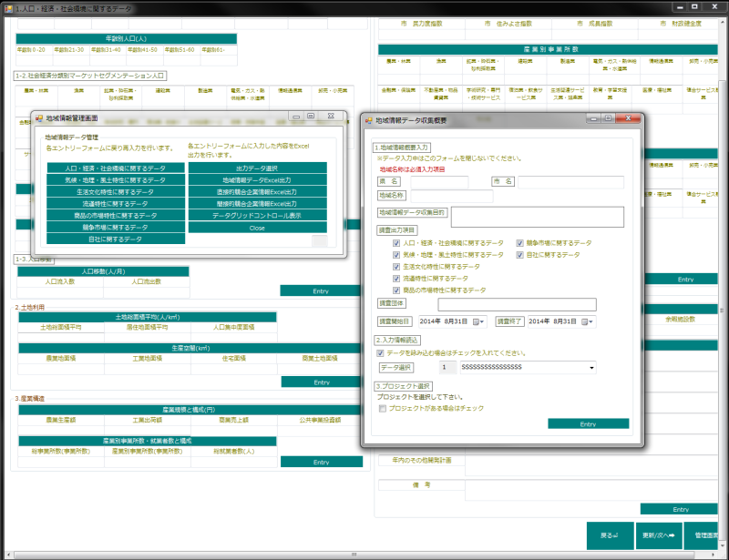Click the 農業地面積 column label
Screen dimensions: 729x560
pyautogui.click(x=61, y=358)
